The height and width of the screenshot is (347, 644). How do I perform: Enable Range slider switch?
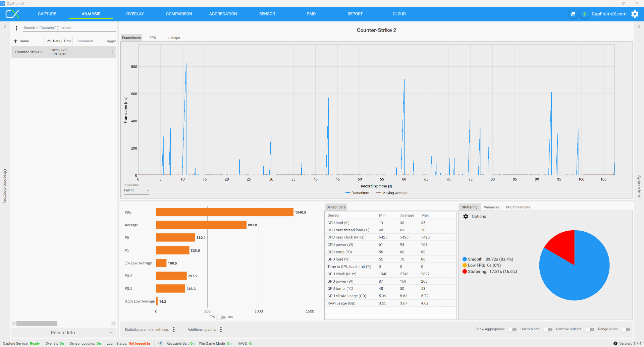(626, 330)
